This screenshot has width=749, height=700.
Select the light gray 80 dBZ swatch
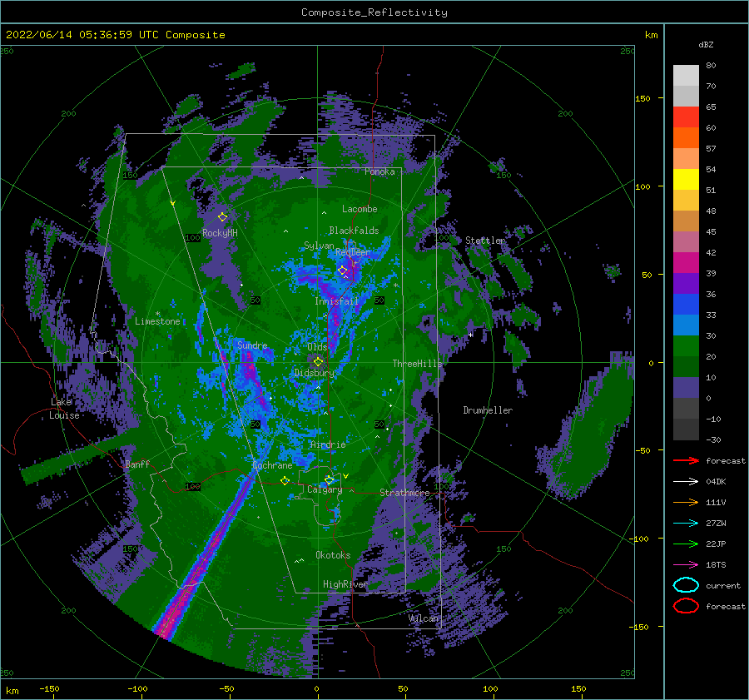(x=686, y=76)
